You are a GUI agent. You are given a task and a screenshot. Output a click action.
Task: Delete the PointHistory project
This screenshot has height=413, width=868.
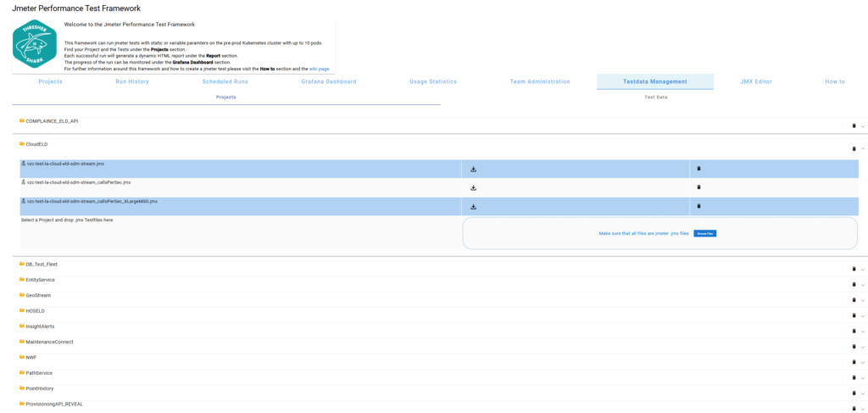click(854, 393)
